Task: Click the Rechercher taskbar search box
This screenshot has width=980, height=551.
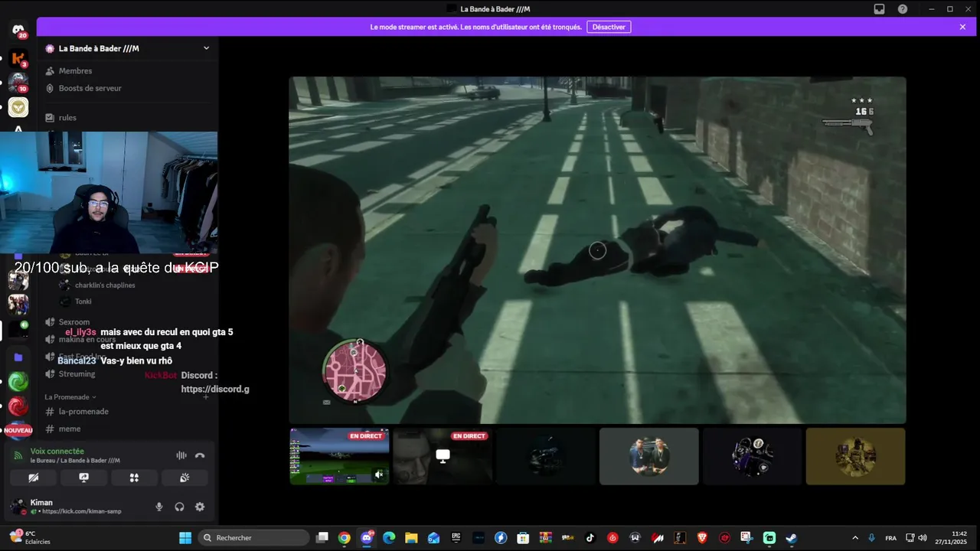Action: click(x=253, y=538)
